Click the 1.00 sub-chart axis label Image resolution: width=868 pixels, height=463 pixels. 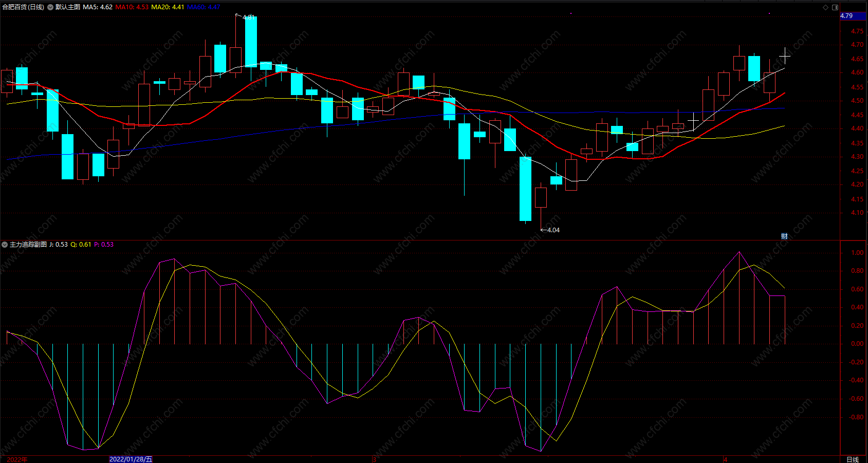[857, 253]
